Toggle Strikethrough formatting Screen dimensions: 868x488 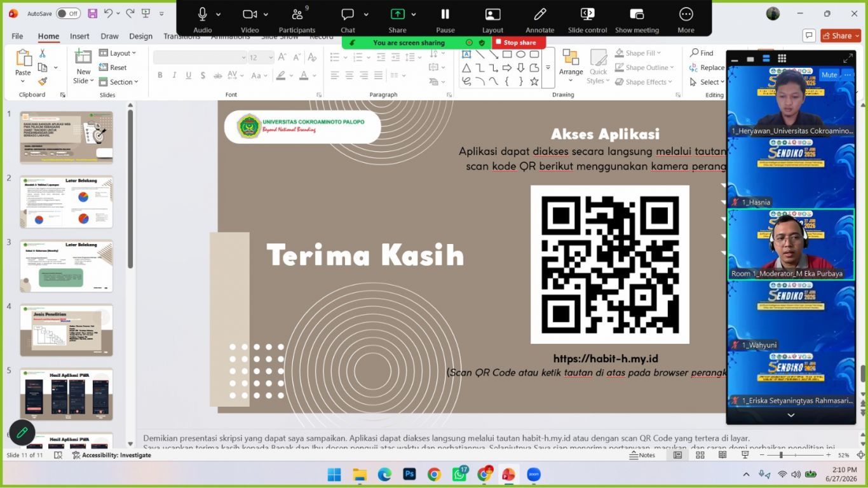coord(218,75)
